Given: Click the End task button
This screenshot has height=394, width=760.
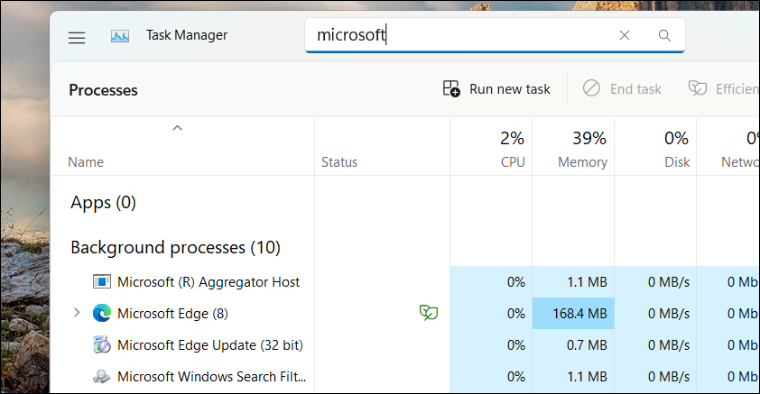Looking at the screenshot, I should pos(622,89).
